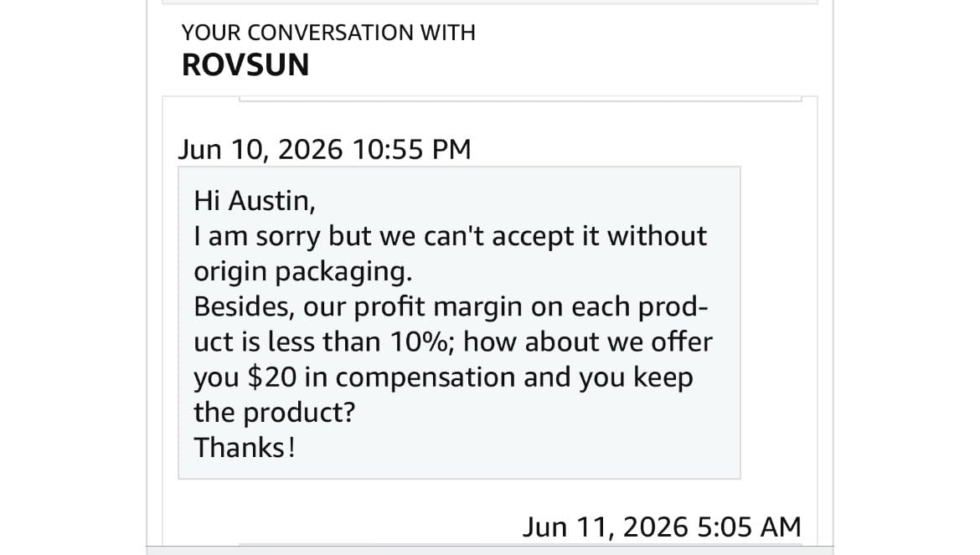Click the word compensation in the message
980x555 pixels.
(426, 377)
